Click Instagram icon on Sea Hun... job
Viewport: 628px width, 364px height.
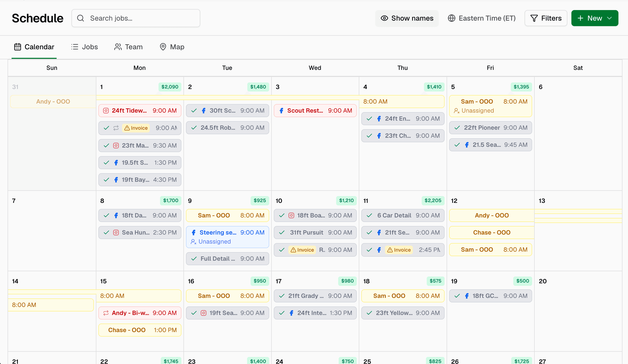pos(116,233)
